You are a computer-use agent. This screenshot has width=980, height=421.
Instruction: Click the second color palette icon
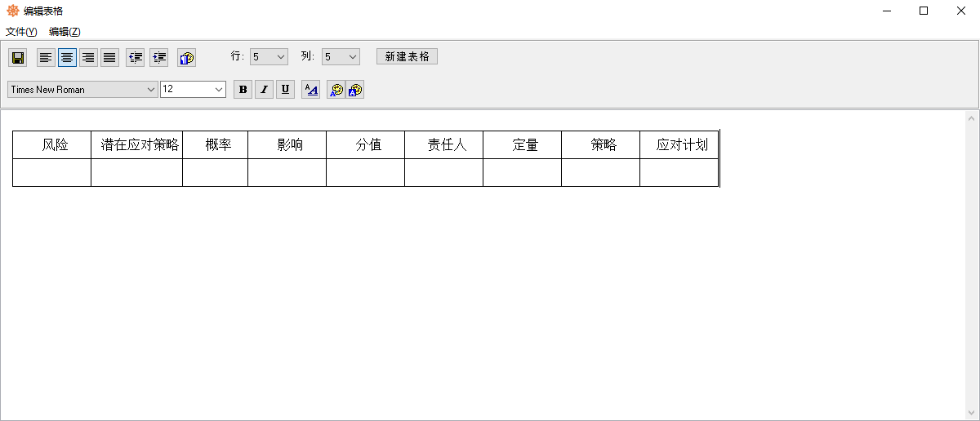click(x=354, y=90)
